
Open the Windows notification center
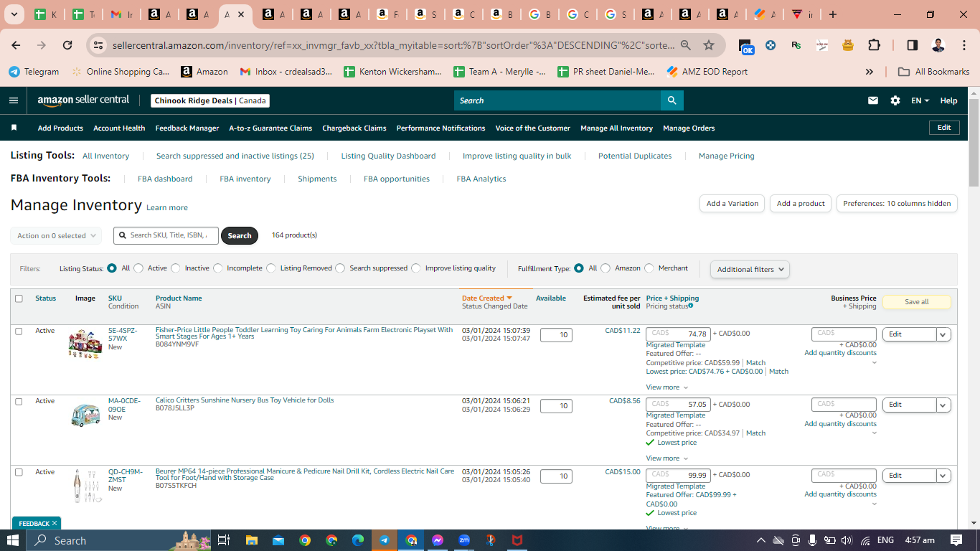coord(956,540)
